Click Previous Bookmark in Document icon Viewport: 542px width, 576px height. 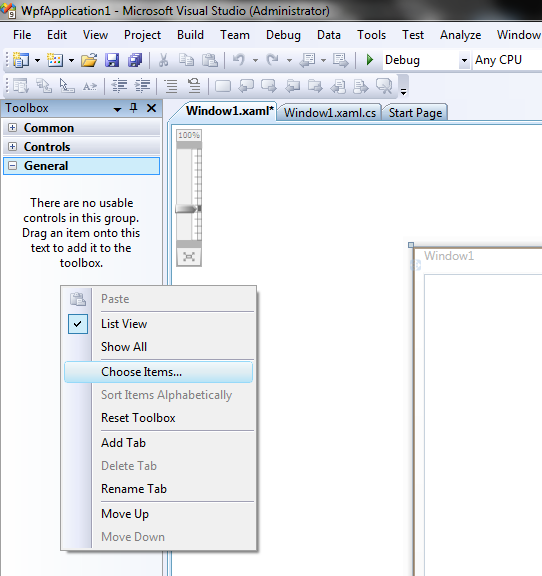[338, 86]
